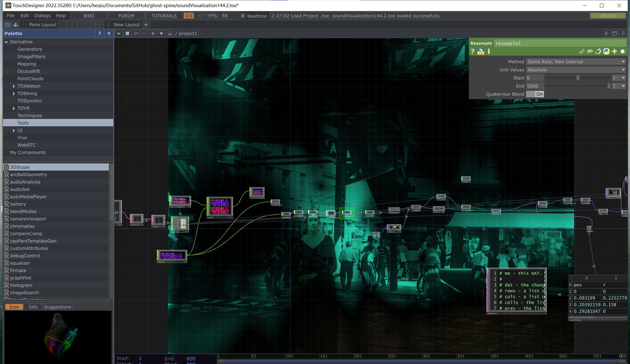Open the Python help icon in Resample dialog
630x364 pixels.
tap(606, 51)
